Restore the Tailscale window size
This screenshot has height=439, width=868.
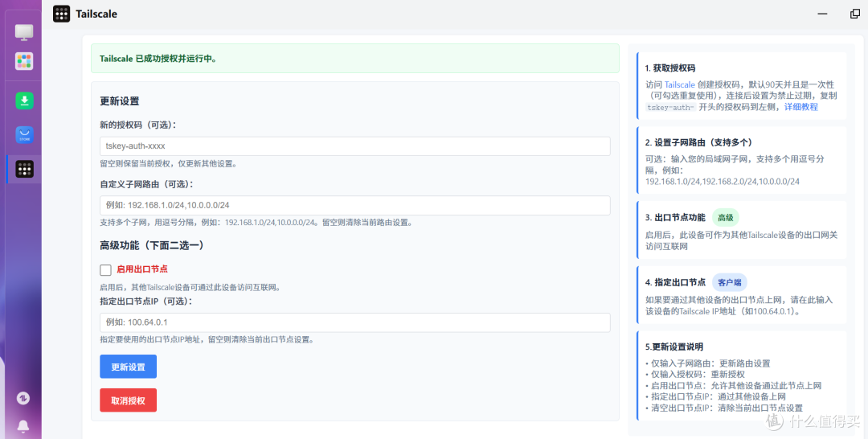854,14
